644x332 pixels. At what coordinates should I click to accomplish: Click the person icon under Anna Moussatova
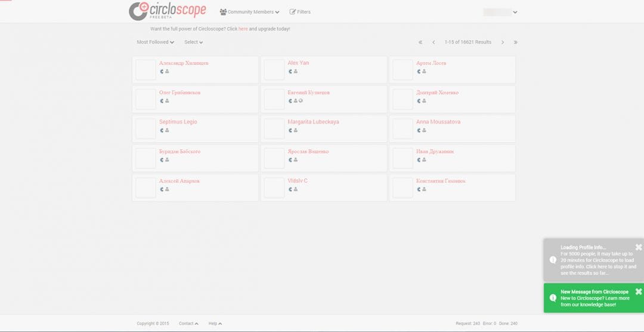[424, 130]
